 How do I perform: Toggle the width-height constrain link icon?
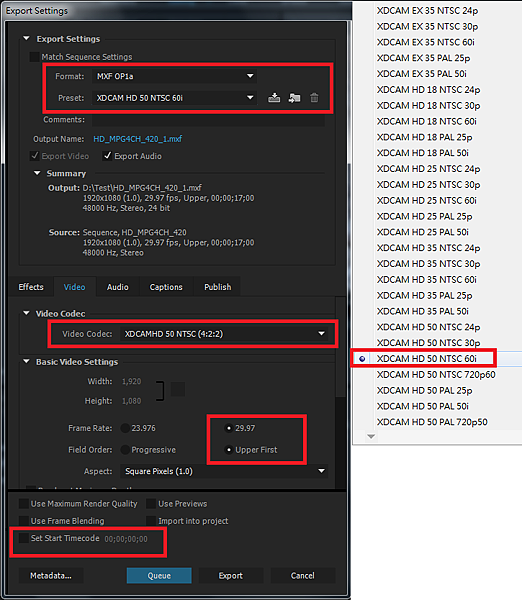pos(178,390)
